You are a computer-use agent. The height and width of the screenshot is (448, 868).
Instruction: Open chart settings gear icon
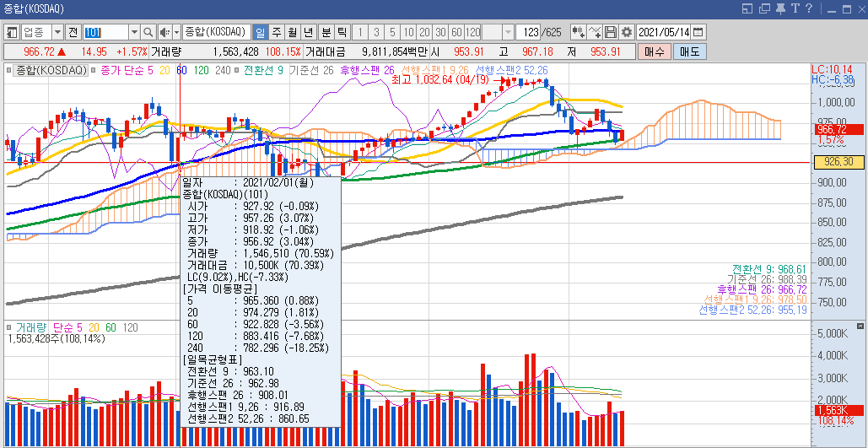(627, 32)
